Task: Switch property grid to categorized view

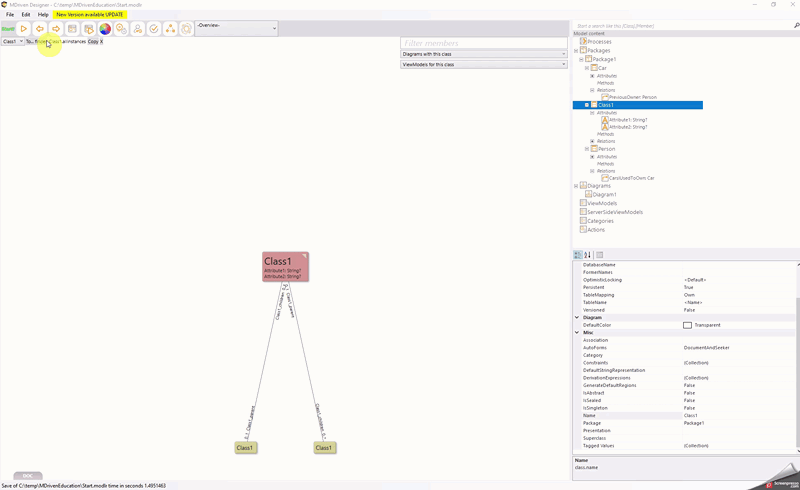Action: [578, 255]
